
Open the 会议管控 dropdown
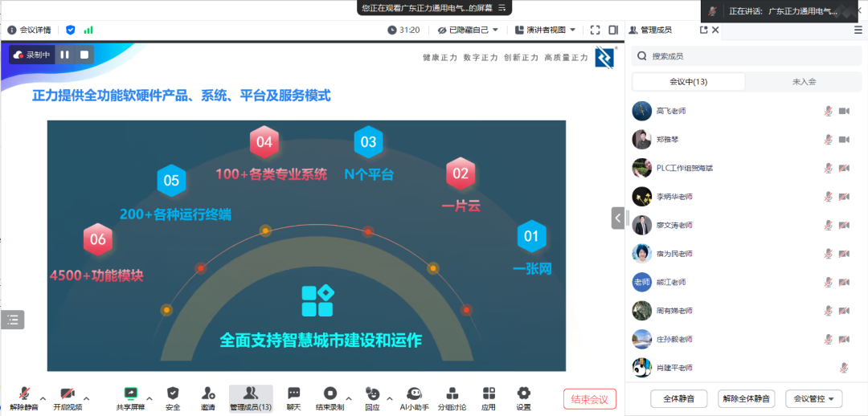813,398
